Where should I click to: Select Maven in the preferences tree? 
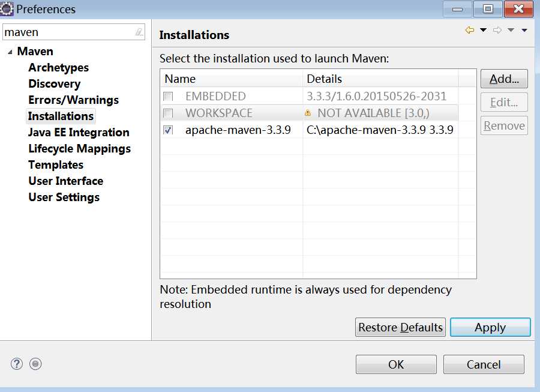coord(35,51)
